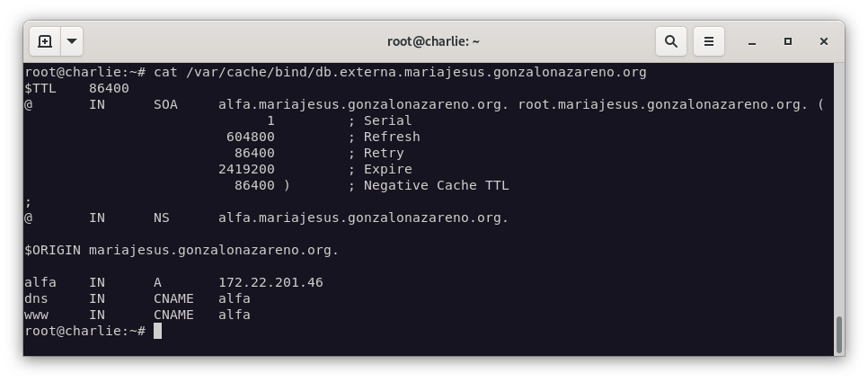The height and width of the screenshot is (382, 868).
Task: Click the IP address 172.22.201.46
Action: (x=270, y=282)
